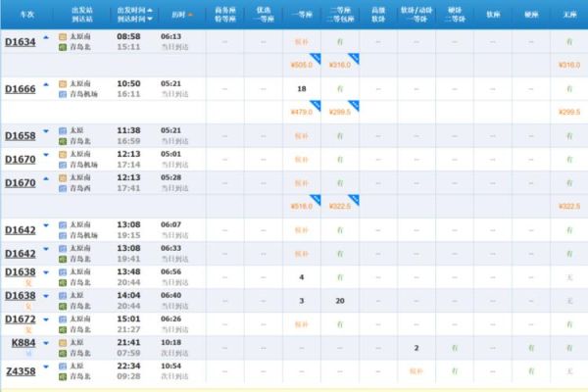Click 青岛北 terminal icon in D1642 19:41 row
588x392 pixels.
coord(63,259)
